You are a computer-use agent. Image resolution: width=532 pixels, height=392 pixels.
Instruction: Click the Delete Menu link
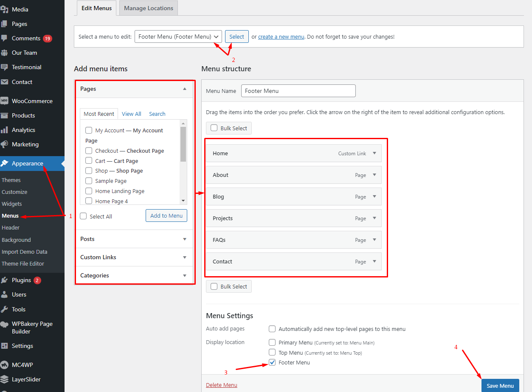click(x=222, y=385)
